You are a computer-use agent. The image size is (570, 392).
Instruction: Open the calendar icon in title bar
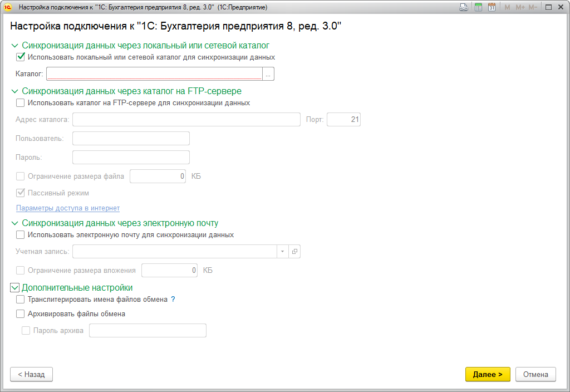492,7
